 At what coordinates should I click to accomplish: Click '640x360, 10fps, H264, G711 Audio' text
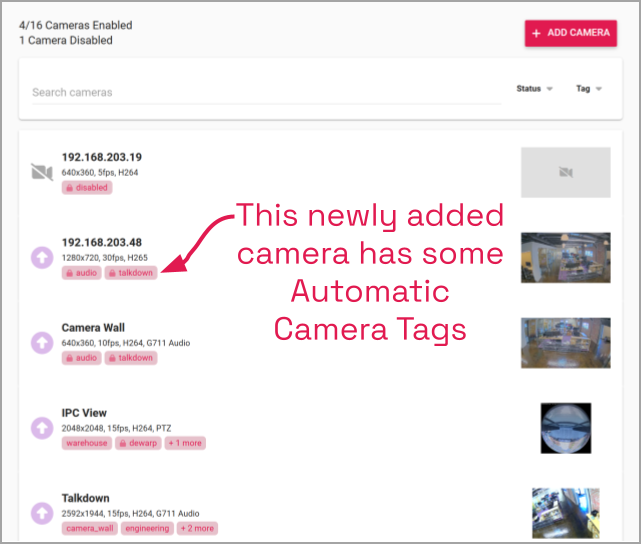[x=126, y=343]
